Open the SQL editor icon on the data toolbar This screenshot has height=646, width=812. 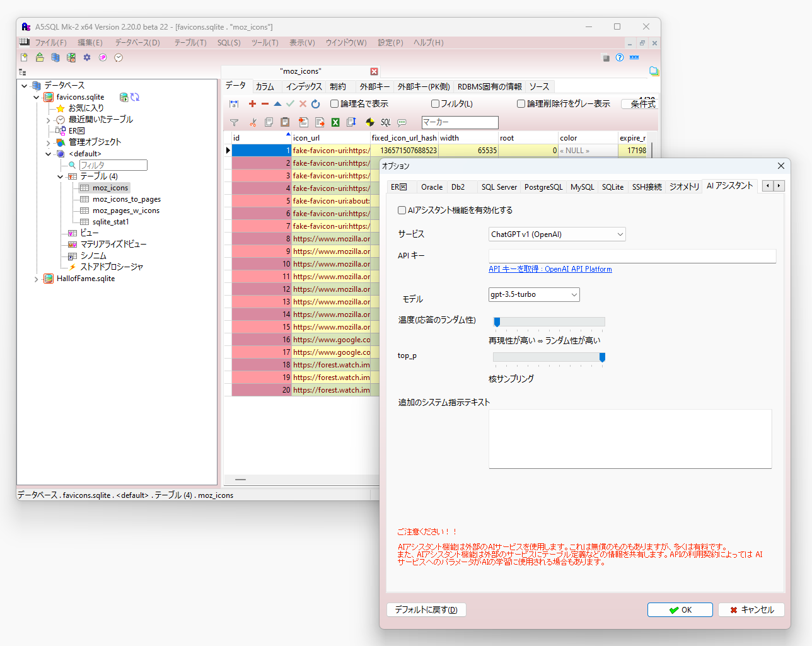385,122
